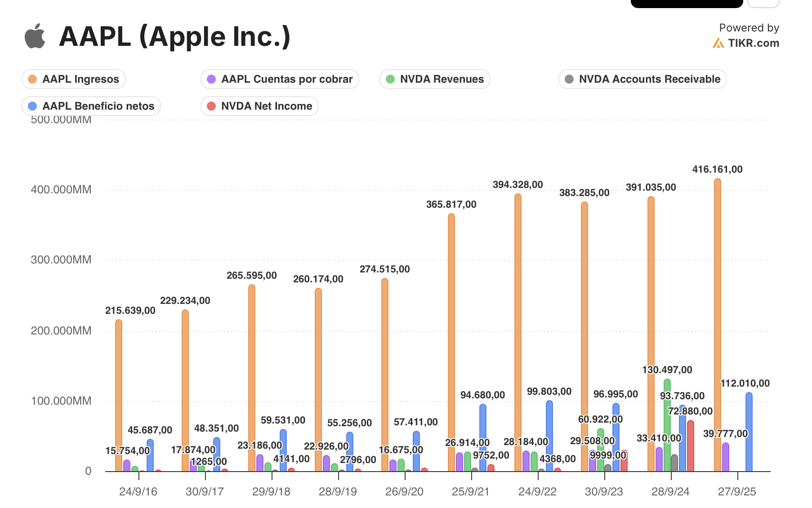Viewport: 812px width, 508px height.
Task: Click the TIKR.com logo icon
Action: 718,43
